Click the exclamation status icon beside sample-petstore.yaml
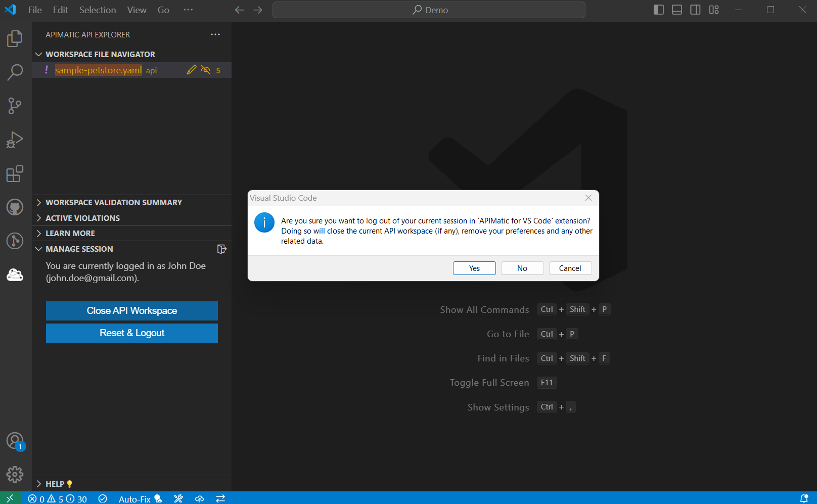This screenshot has height=504, width=817. tap(47, 70)
